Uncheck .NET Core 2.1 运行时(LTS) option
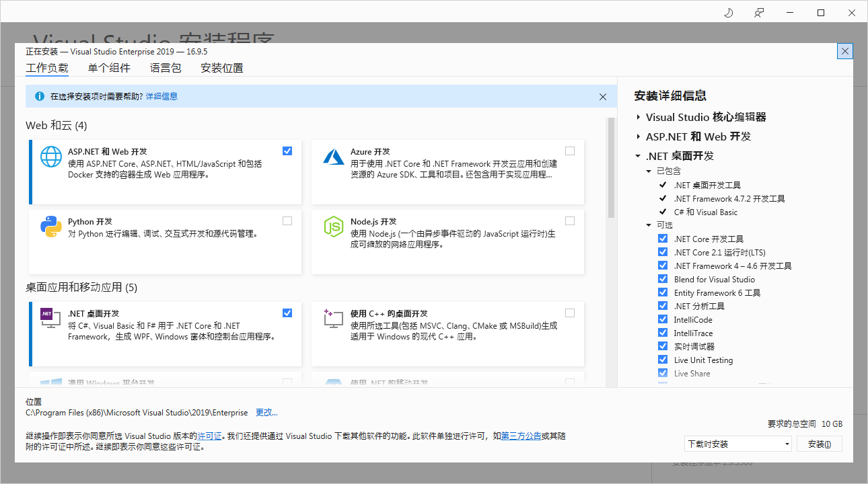This screenshot has height=484, width=868. click(663, 252)
